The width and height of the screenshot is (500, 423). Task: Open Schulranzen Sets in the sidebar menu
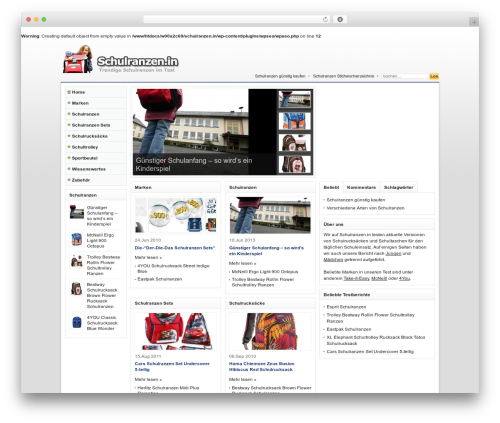tap(96, 125)
